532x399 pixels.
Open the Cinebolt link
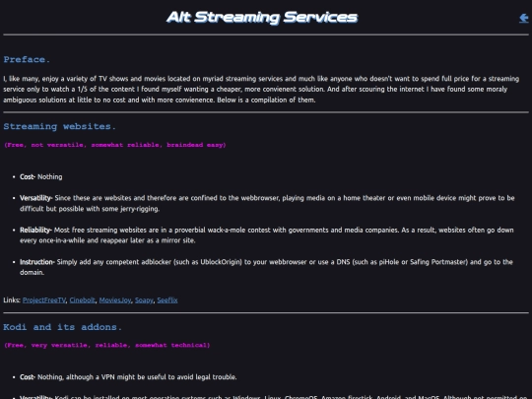click(82, 300)
